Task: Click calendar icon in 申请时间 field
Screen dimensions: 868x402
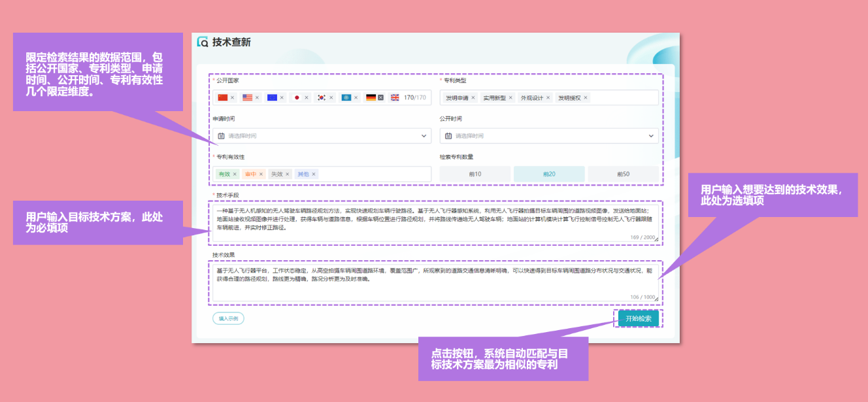Action: click(x=221, y=136)
